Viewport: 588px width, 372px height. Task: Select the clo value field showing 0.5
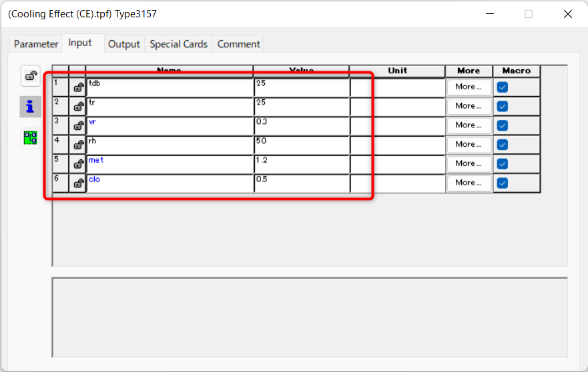(x=302, y=183)
